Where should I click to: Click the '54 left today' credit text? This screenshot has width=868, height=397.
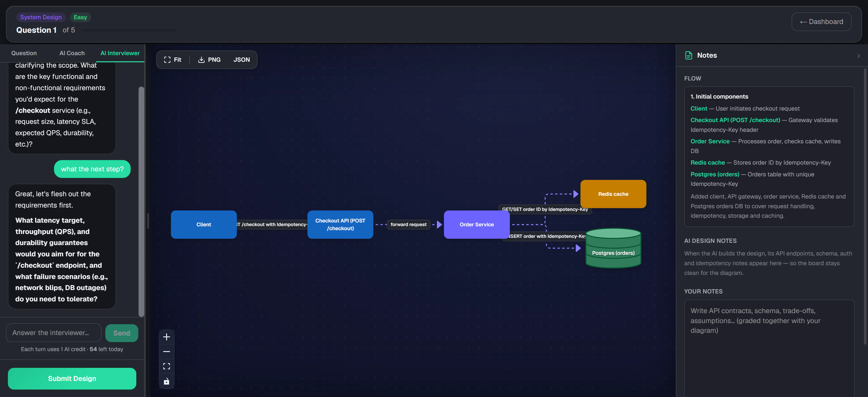click(x=106, y=349)
